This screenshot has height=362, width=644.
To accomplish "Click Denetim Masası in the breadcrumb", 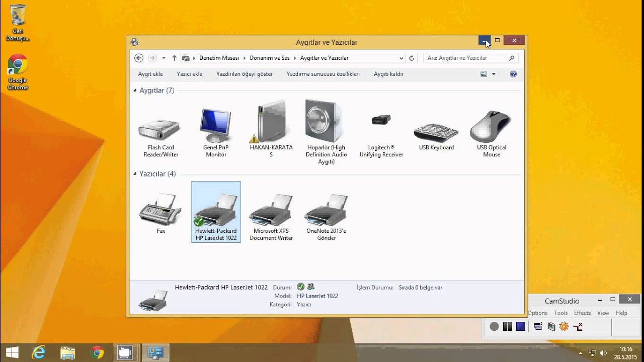I will (219, 58).
